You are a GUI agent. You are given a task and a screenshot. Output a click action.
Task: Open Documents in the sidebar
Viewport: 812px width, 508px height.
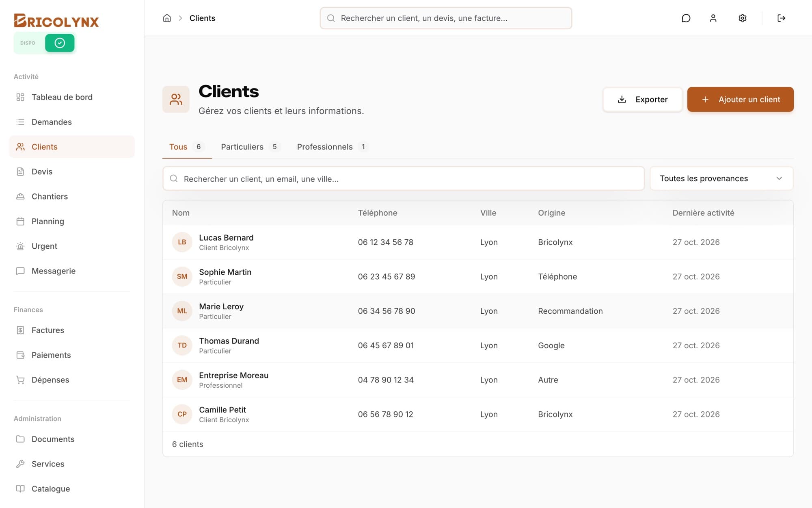tap(72, 439)
